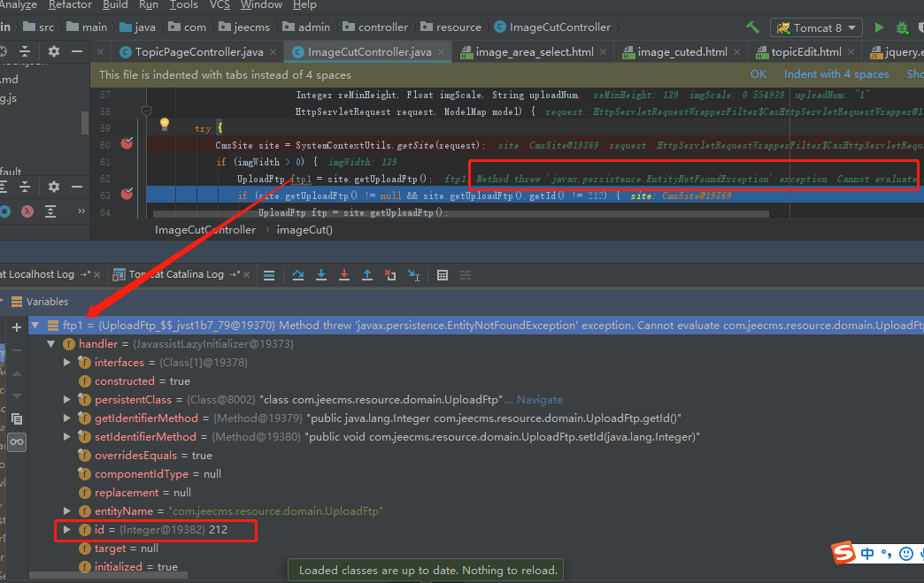Click the Add watch plus button
This screenshot has height=583, width=924.
pyautogui.click(x=17, y=327)
